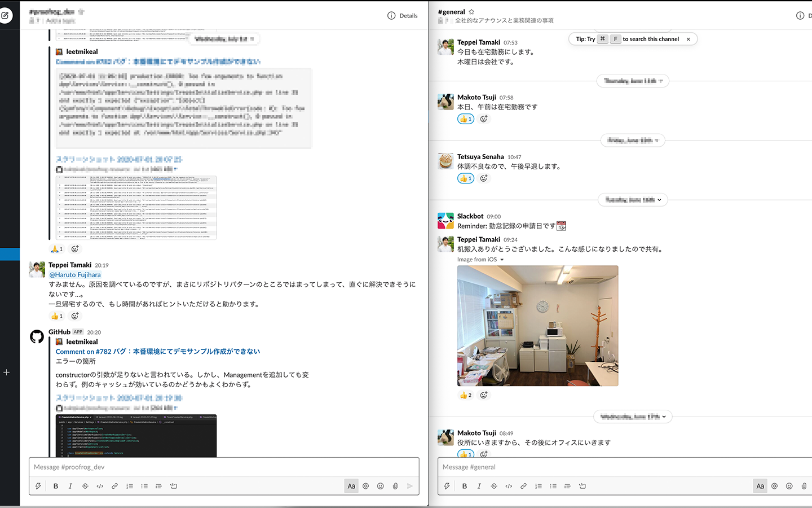Insert inline code in the #general composer
This screenshot has height=508, width=812.
point(509,486)
